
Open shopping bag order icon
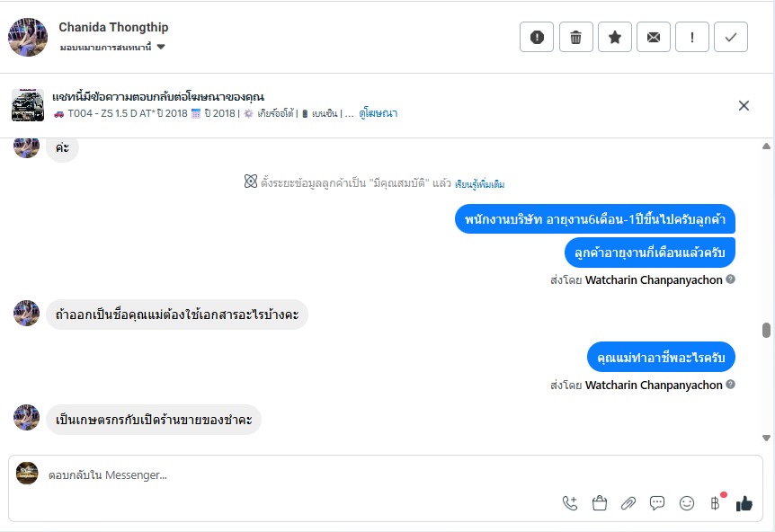600,503
